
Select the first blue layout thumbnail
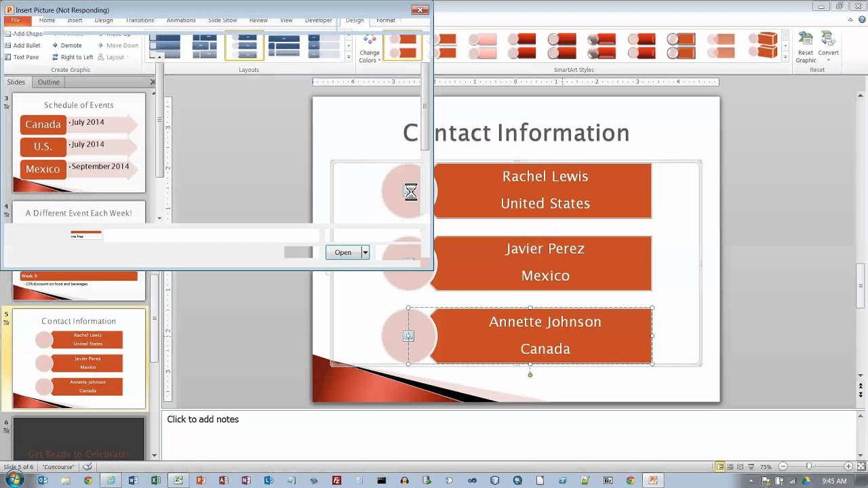[165, 46]
